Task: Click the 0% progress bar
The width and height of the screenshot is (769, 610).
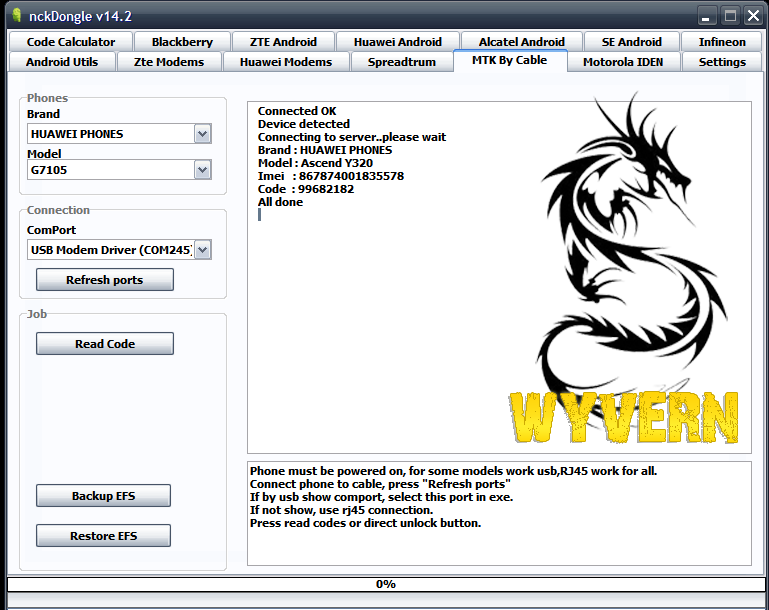Action: tap(386, 584)
